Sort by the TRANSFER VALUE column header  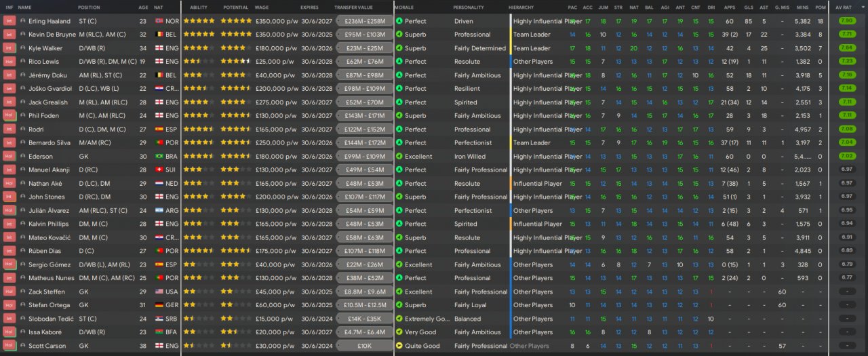tap(353, 7)
